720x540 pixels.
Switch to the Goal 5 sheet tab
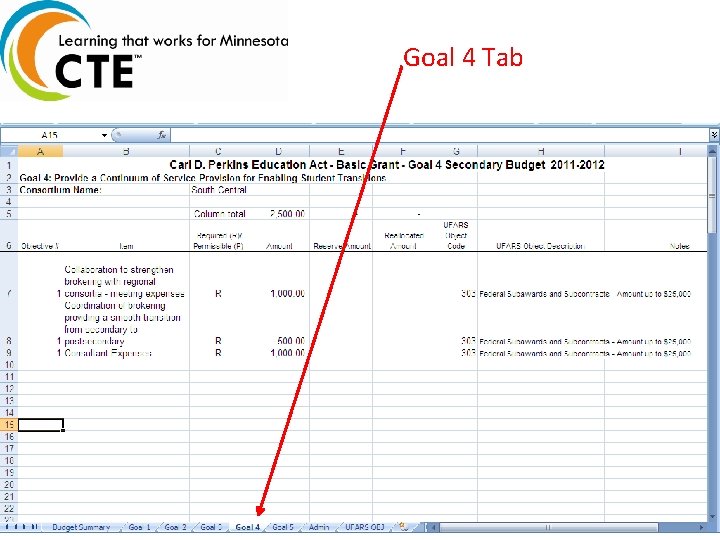tap(283, 527)
